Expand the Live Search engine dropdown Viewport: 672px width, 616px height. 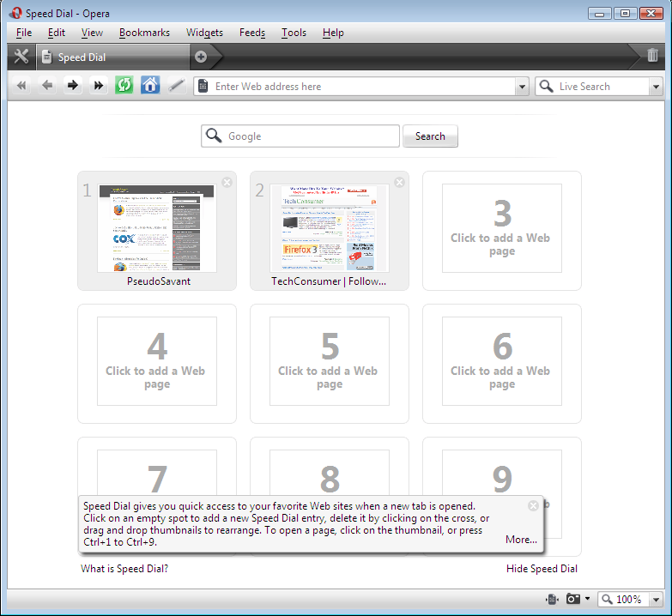pos(656,87)
